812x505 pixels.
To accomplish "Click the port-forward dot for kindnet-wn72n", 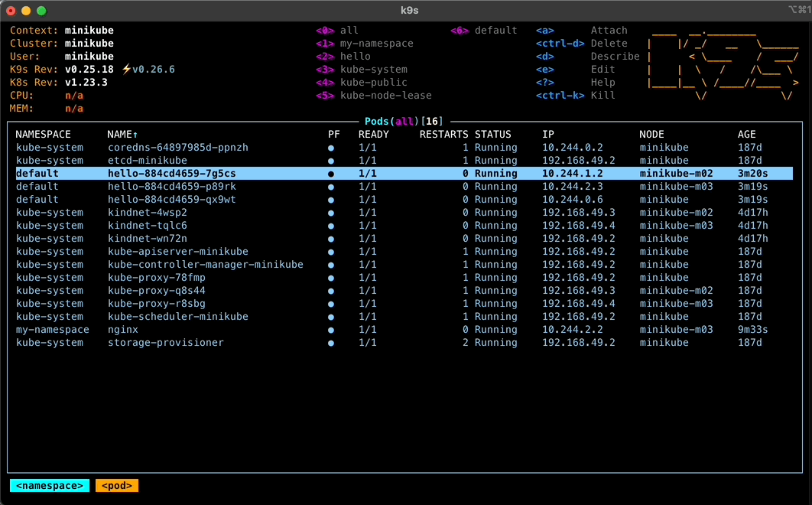I will pyautogui.click(x=331, y=239).
